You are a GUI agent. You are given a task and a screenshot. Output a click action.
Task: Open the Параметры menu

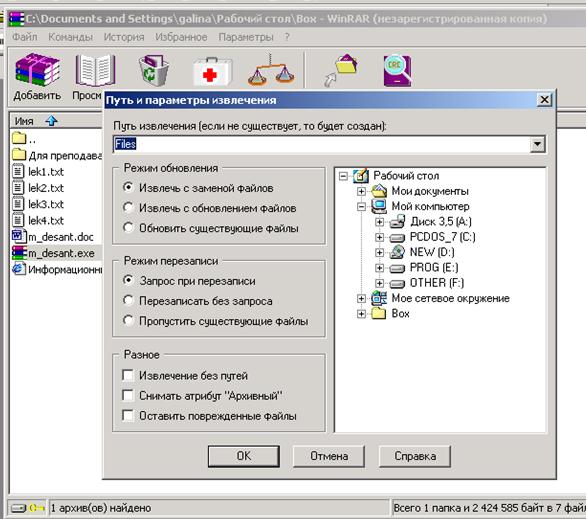pyautogui.click(x=246, y=37)
